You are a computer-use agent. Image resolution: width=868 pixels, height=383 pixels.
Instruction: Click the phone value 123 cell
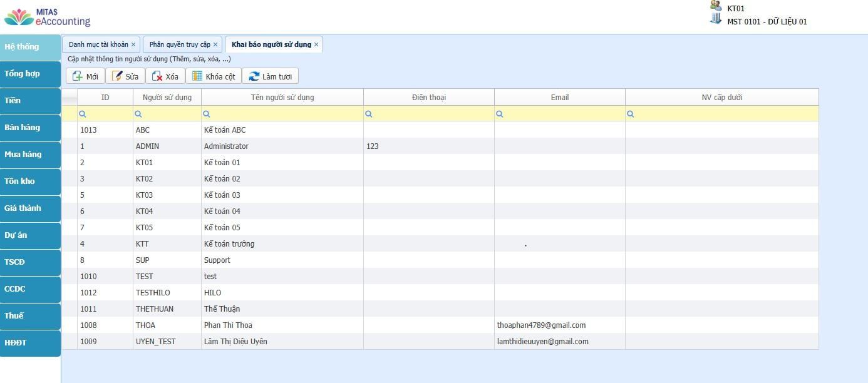click(x=429, y=146)
